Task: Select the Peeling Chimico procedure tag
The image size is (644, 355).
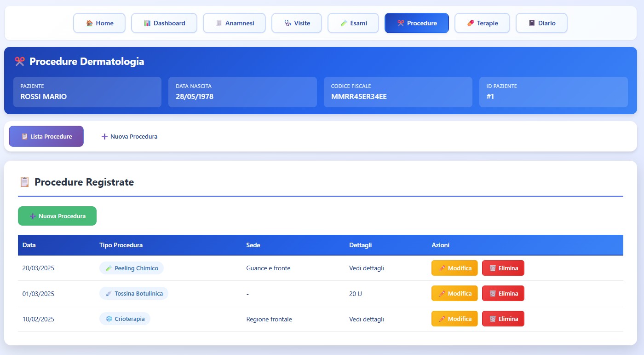Action: pyautogui.click(x=132, y=268)
